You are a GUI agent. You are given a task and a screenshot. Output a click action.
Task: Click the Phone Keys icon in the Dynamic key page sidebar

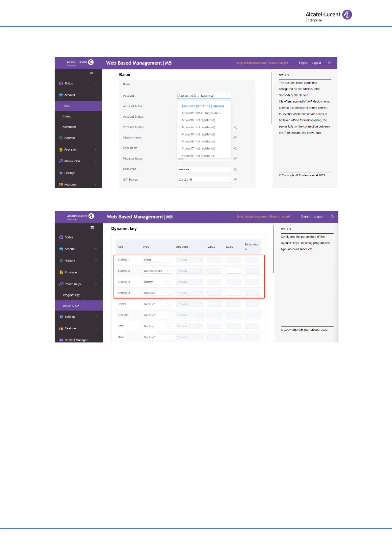(61, 284)
